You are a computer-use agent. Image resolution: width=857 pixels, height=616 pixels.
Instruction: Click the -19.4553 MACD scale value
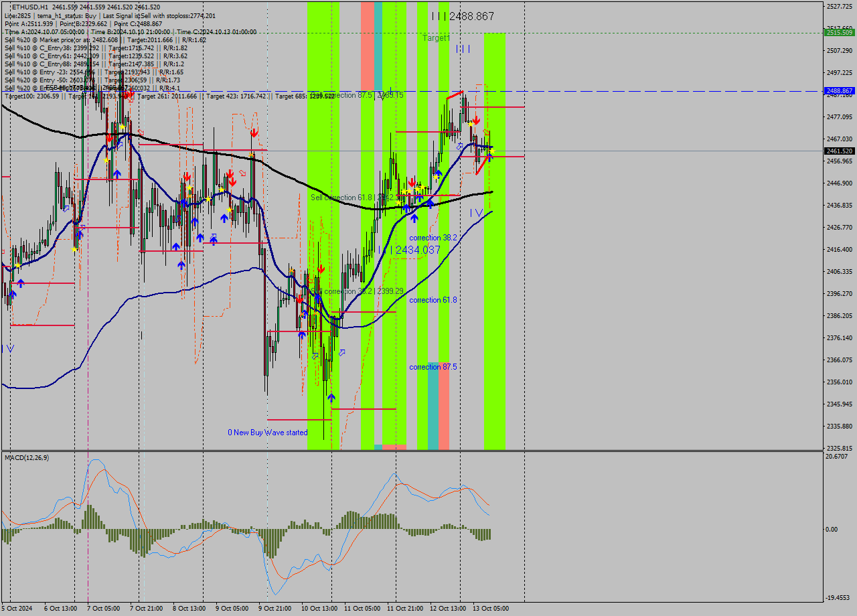point(838,597)
